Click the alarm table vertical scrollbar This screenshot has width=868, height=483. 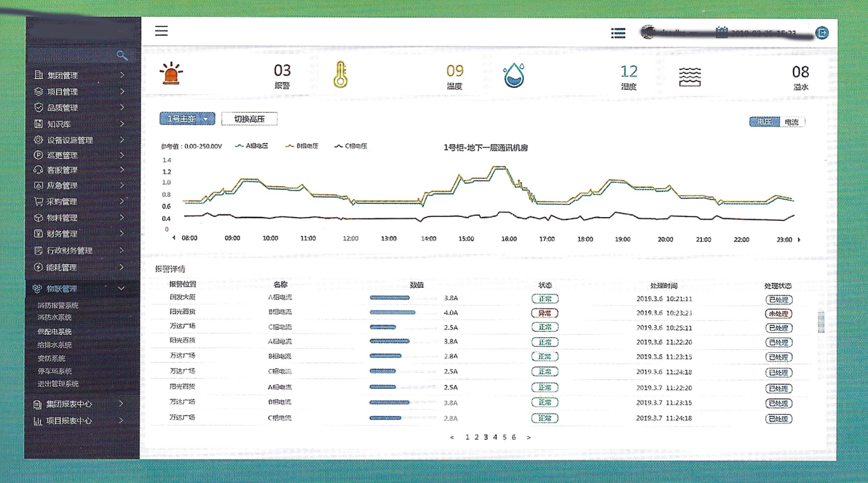click(821, 322)
